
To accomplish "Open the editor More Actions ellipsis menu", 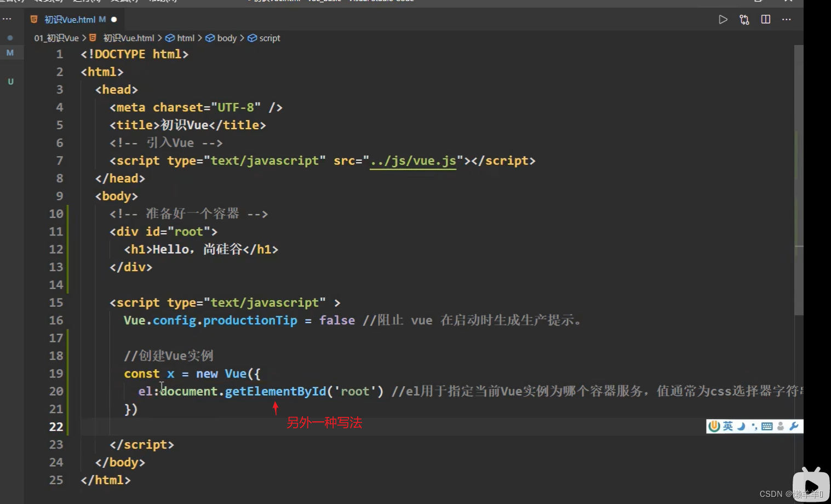I will coord(787,20).
